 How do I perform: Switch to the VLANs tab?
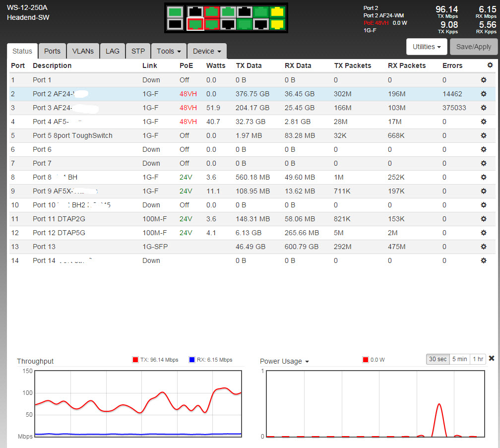83,51
